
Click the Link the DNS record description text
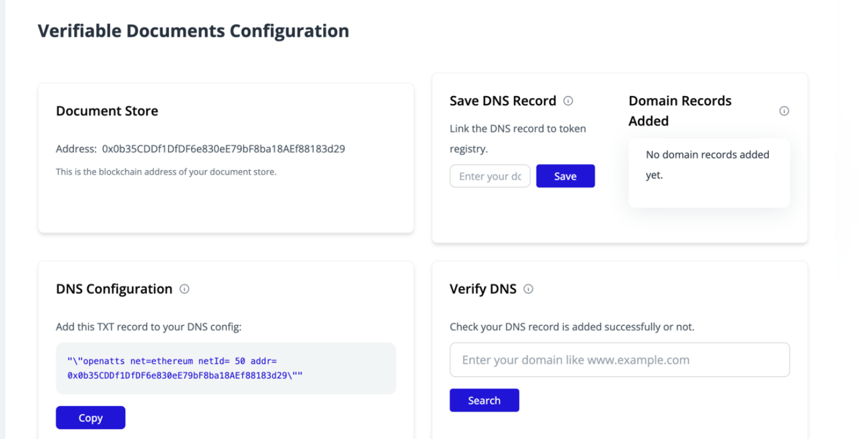tap(517, 138)
